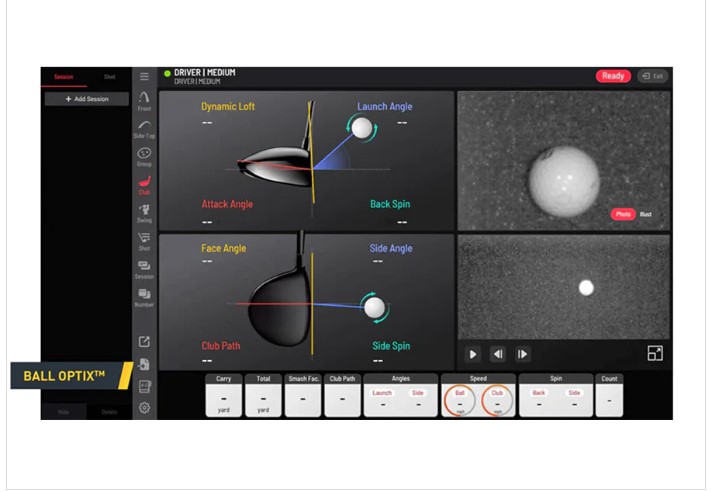Click the Delete button at bottom left
The image size is (711, 492).
point(109,412)
